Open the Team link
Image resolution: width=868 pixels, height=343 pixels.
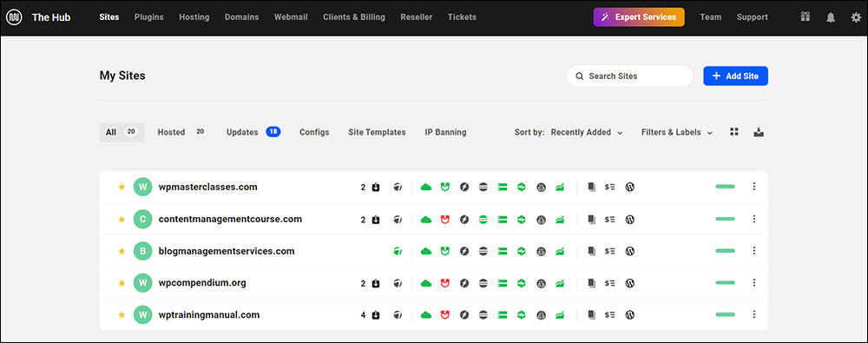pos(711,17)
